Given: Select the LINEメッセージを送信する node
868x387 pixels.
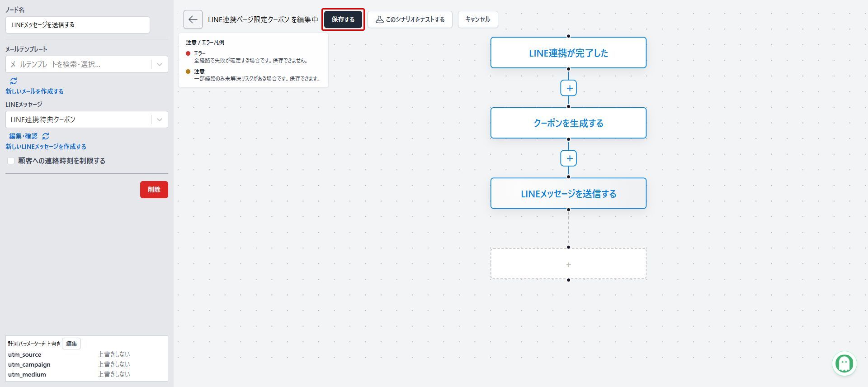Looking at the screenshot, I should tap(568, 194).
